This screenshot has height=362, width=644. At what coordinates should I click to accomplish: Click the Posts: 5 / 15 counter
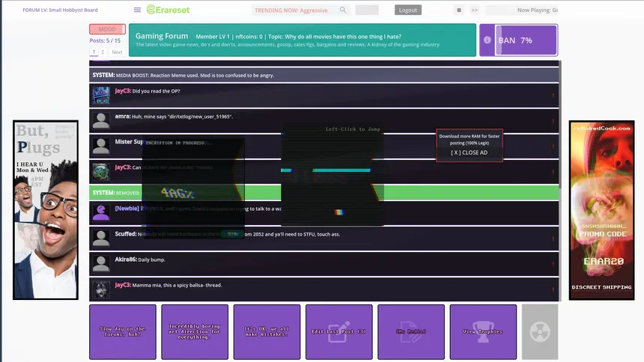(105, 40)
